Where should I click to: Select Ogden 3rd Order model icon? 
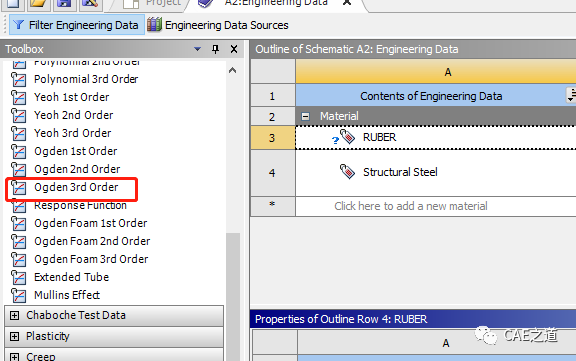[x=18, y=187]
